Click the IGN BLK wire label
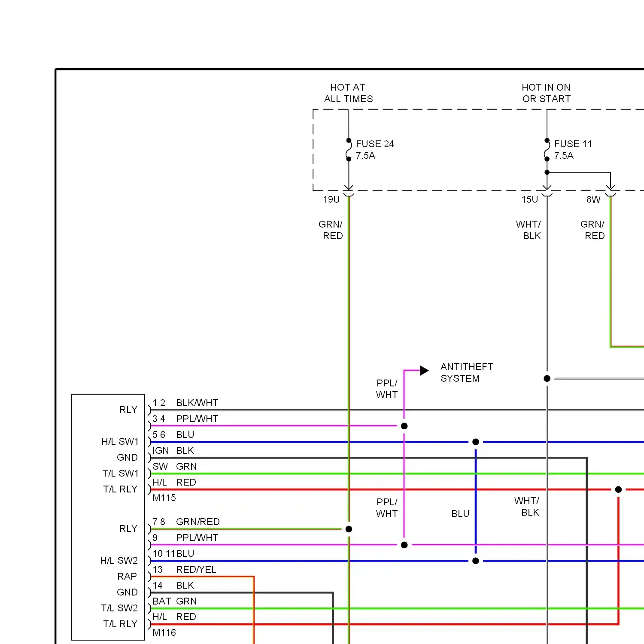This screenshot has width=644, height=644. coord(173,451)
